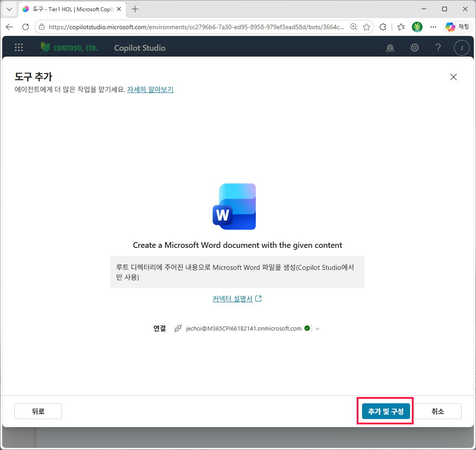Click the 도구 추가 dialog heading
This screenshot has width=476, height=450.
point(33,76)
